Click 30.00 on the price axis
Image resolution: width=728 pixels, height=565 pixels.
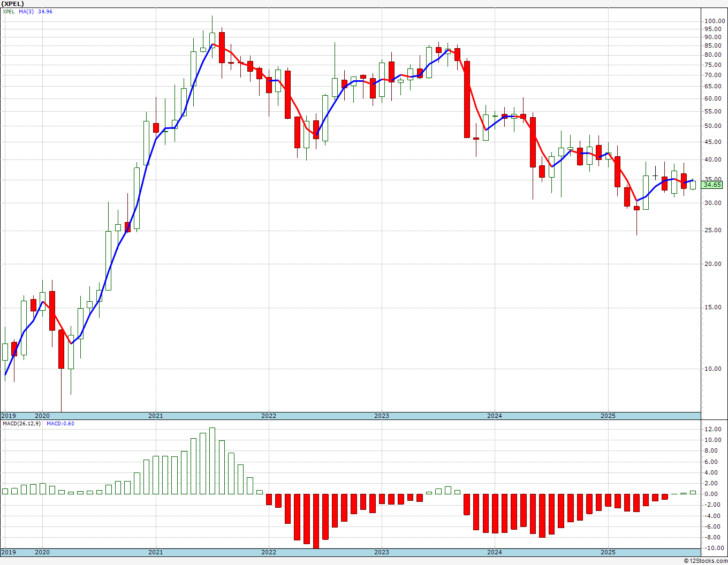pyautogui.click(x=713, y=203)
